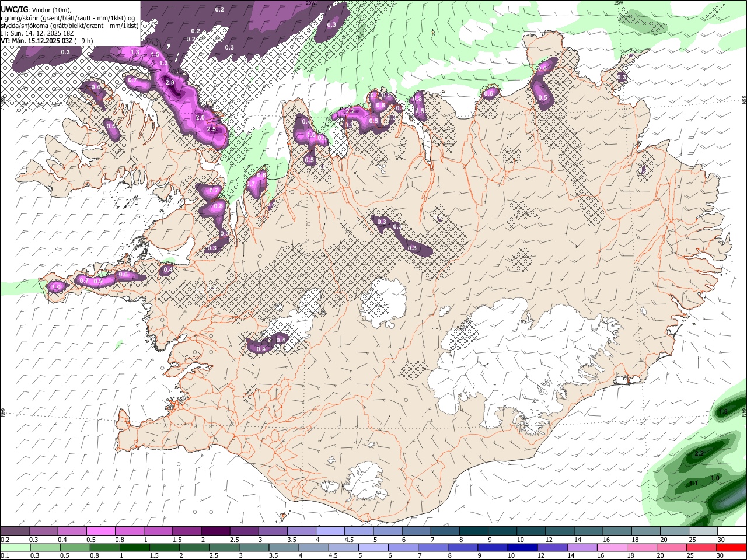Pick the lower legend swatch between 14 and 16

[582, 547]
